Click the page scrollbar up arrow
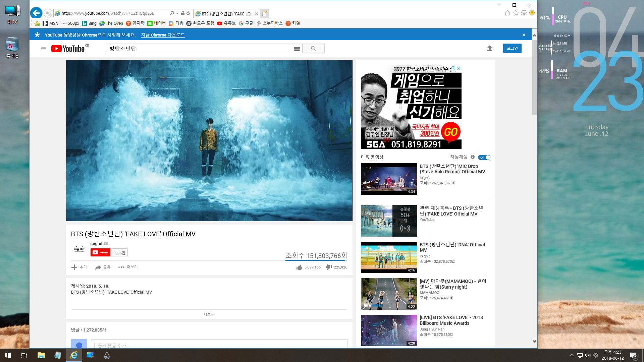 point(534,36)
